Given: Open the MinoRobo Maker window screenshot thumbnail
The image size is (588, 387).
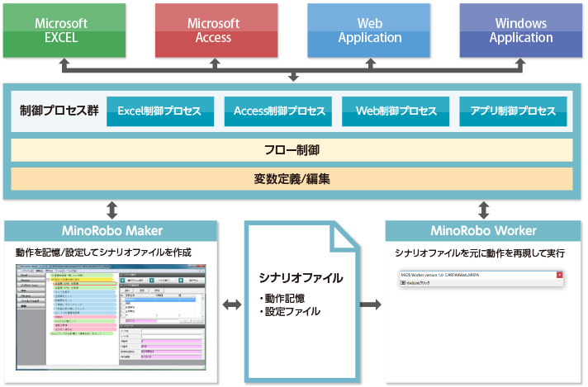Looking at the screenshot, I should (111, 318).
